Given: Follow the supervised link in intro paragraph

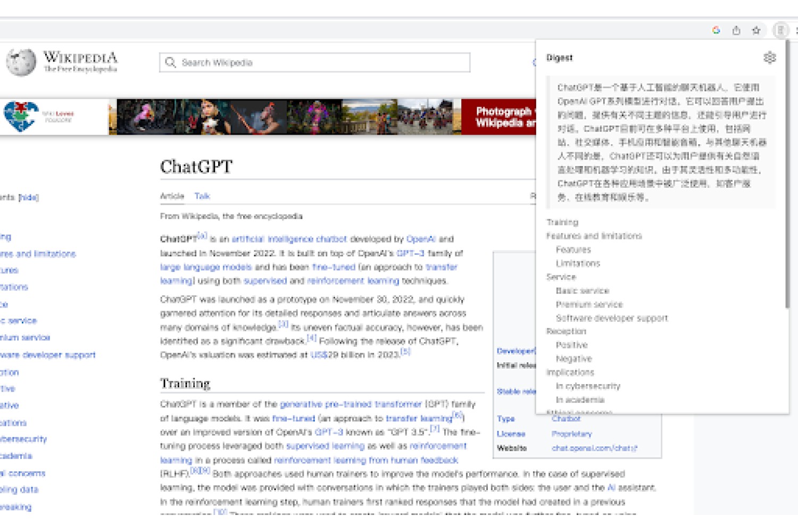Looking at the screenshot, I should point(265,280).
